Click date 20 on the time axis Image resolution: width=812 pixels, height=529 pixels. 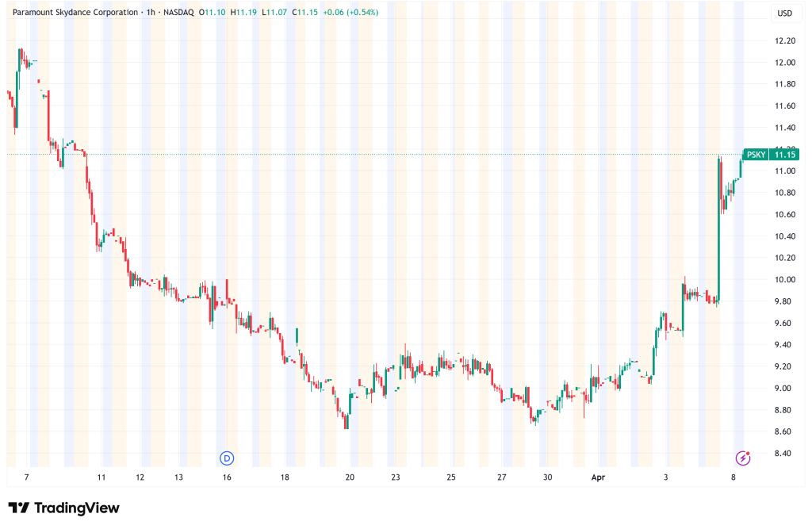pyautogui.click(x=350, y=477)
